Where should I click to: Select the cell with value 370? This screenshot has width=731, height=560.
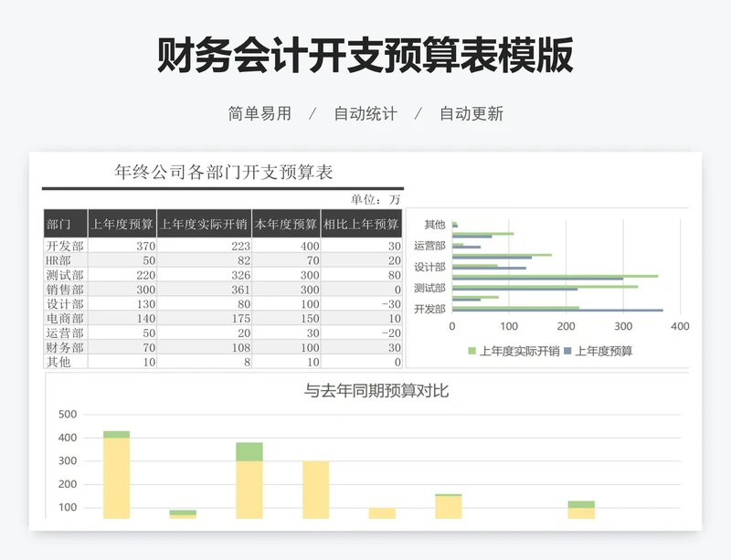[122, 246]
